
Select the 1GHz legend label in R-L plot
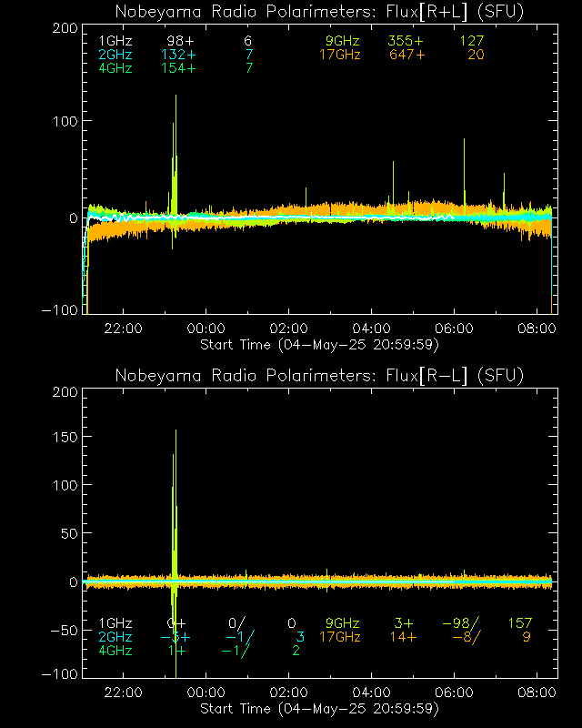(115, 623)
